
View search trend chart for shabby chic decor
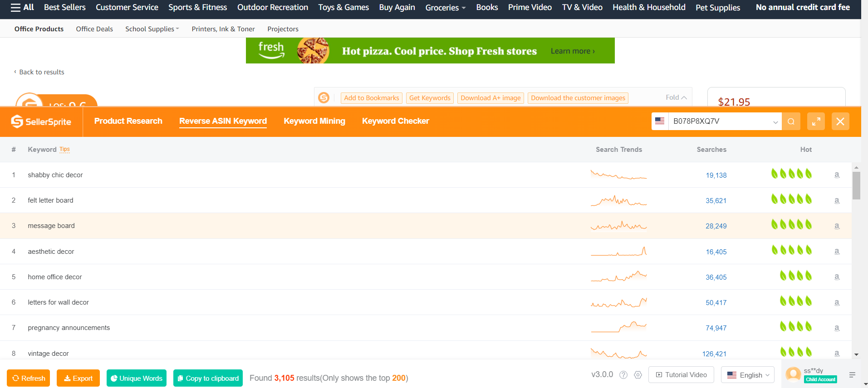[618, 175]
